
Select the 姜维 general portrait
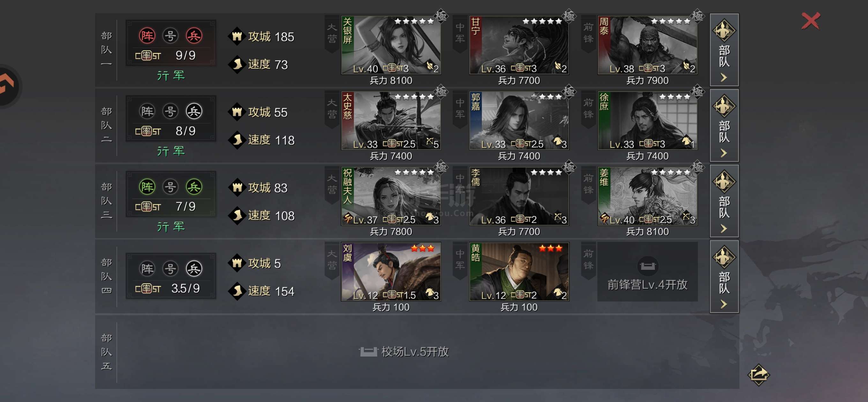pyautogui.click(x=647, y=196)
